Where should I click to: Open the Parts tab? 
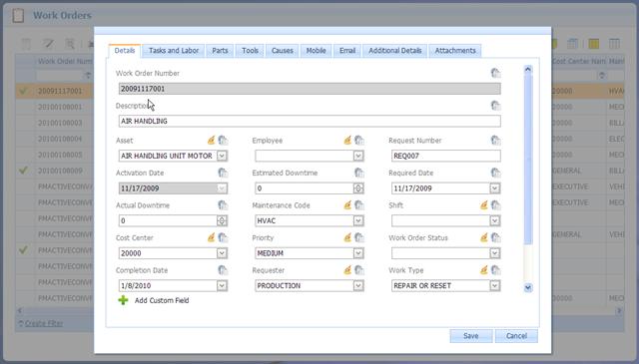coord(220,51)
